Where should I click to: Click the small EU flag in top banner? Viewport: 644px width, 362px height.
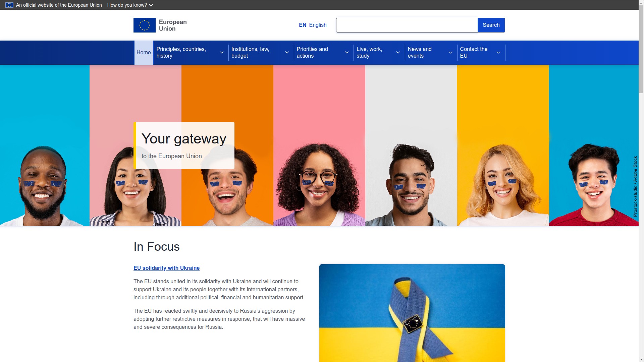click(x=9, y=5)
